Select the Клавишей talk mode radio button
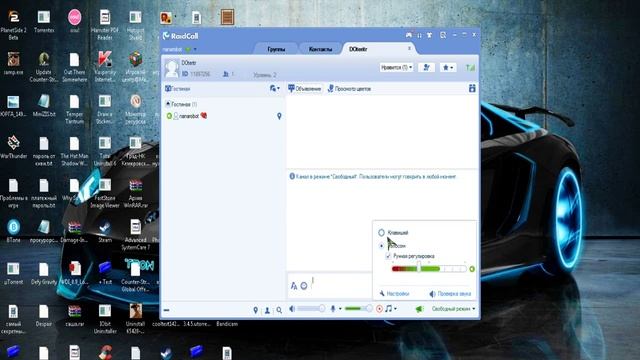Image resolution: width=640 pixels, height=360 pixels. pyautogui.click(x=381, y=232)
